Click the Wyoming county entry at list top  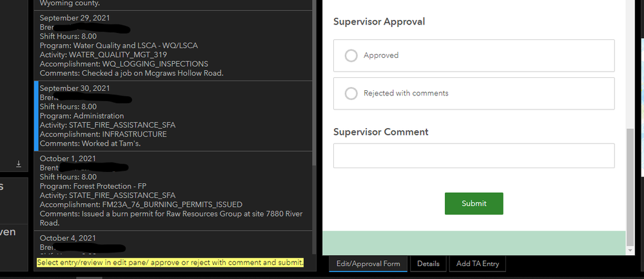pyautogui.click(x=71, y=3)
